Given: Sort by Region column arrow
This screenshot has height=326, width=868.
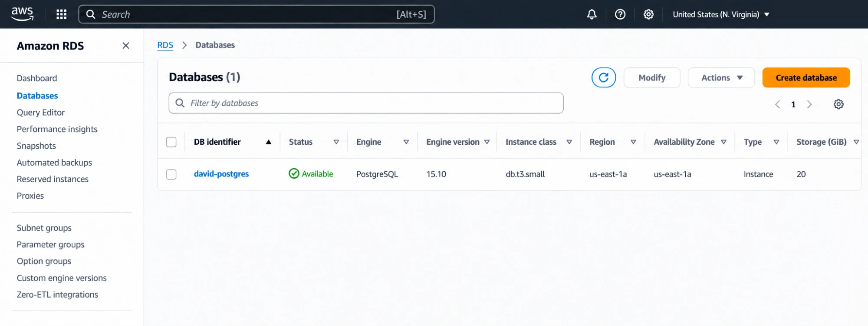Looking at the screenshot, I should (x=634, y=142).
